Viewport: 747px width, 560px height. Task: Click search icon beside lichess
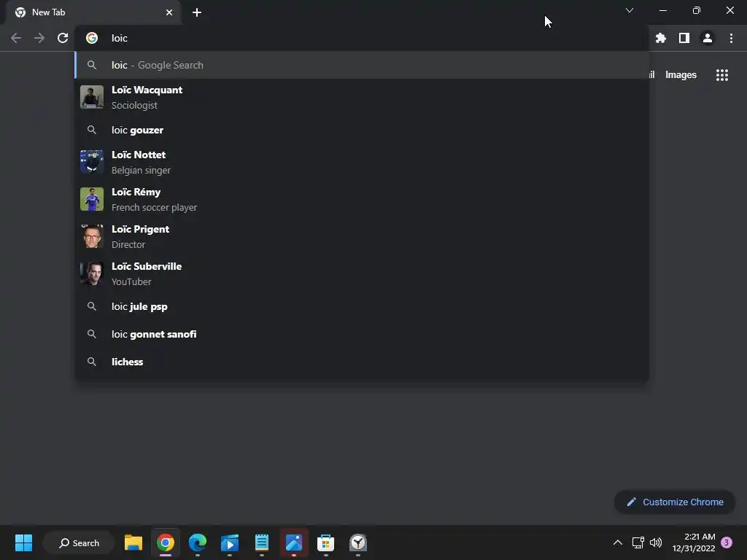coord(92,362)
